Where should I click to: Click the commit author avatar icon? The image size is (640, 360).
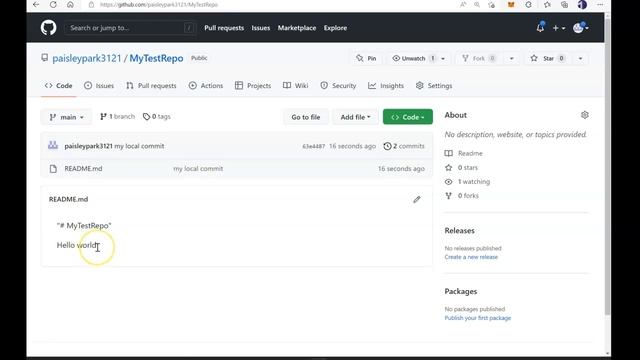pyautogui.click(x=53, y=145)
